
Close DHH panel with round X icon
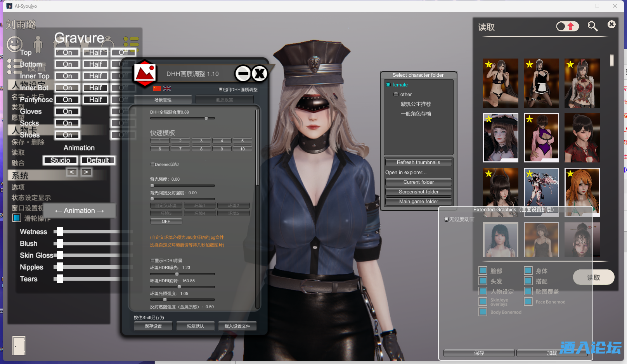coord(260,73)
